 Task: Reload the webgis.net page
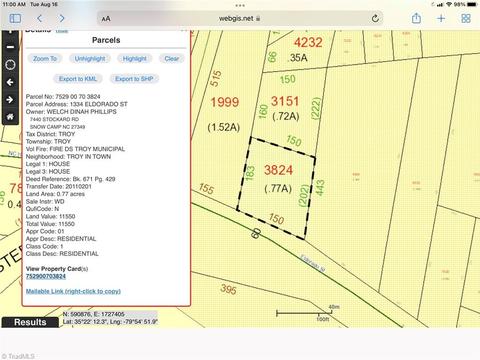point(375,18)
